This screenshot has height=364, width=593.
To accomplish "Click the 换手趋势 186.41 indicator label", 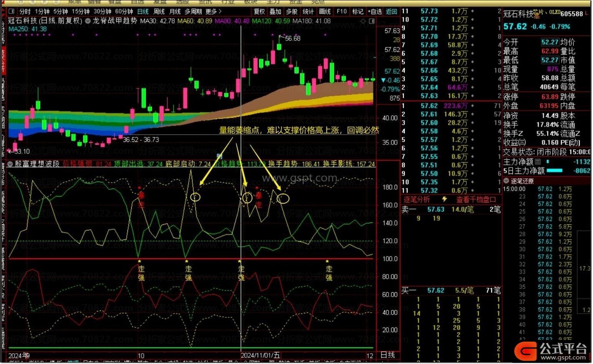I will tap(294, 164).
